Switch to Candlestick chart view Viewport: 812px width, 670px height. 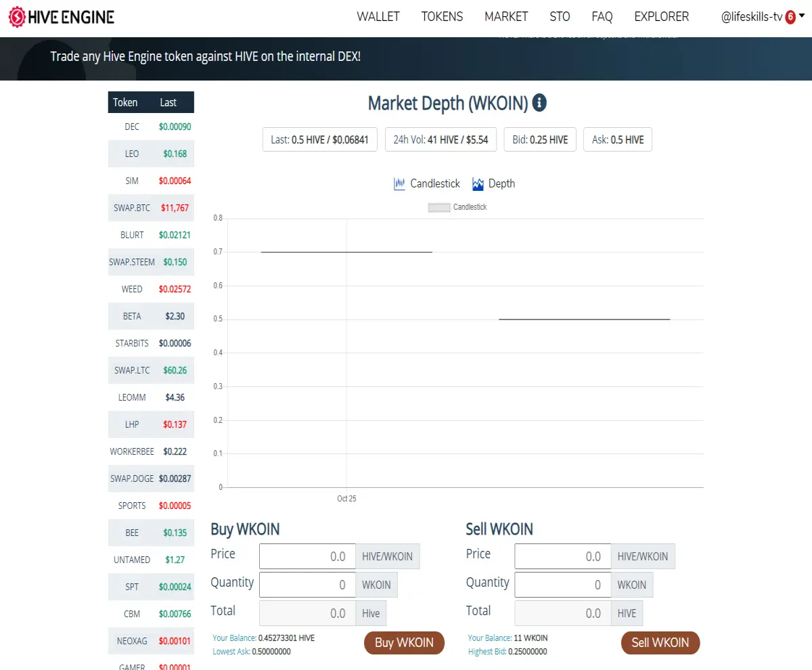click(427, 183)
